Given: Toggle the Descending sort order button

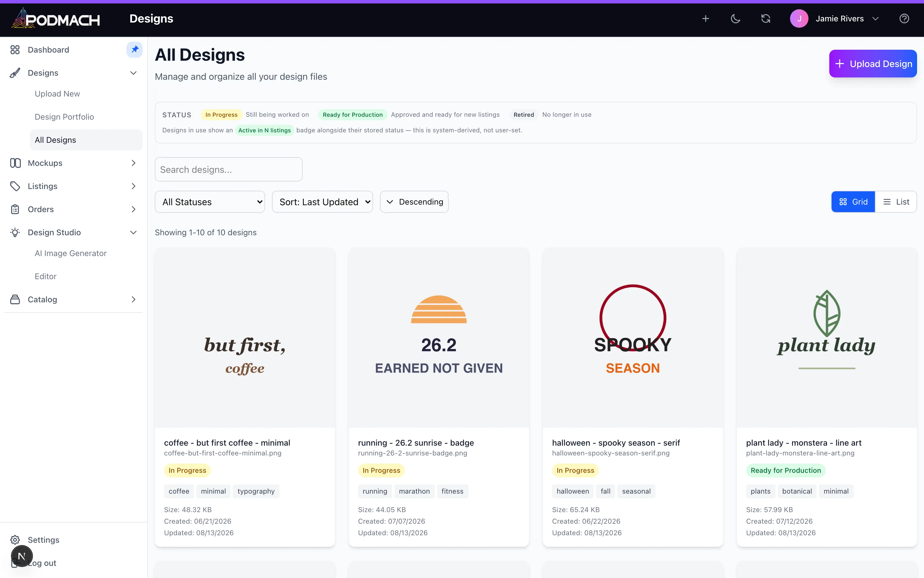Looking at the screenshot, I should point(414,202).
